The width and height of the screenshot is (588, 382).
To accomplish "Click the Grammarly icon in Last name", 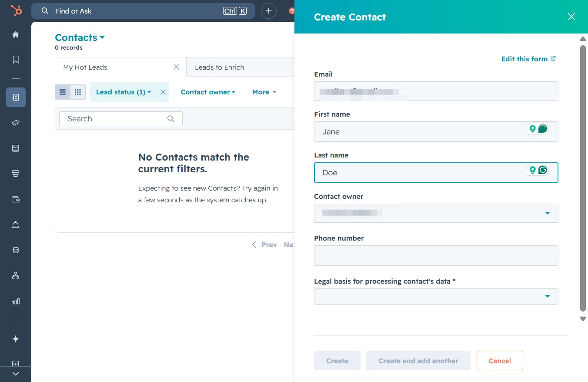I will click(543, 170).
